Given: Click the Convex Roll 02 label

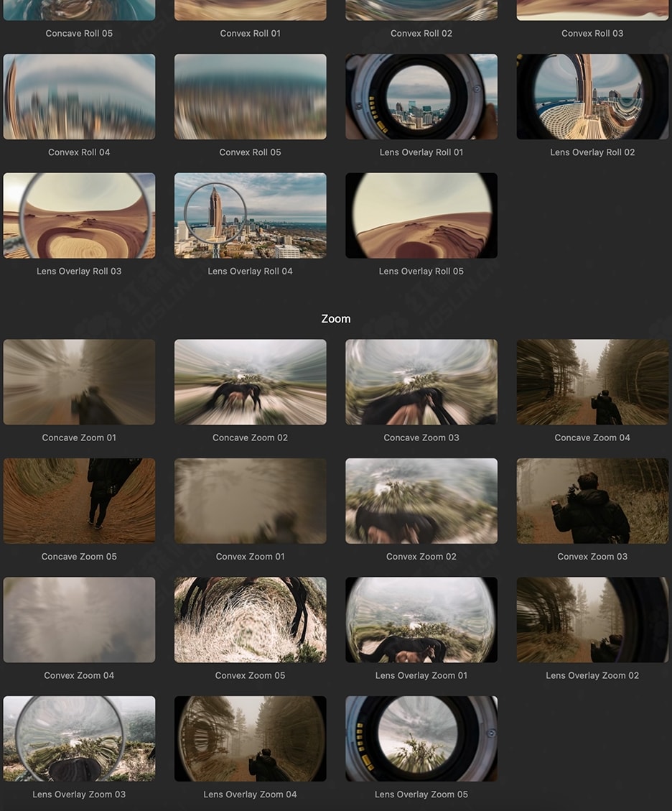Looking at the screenshot, I should tap(421, 33).
